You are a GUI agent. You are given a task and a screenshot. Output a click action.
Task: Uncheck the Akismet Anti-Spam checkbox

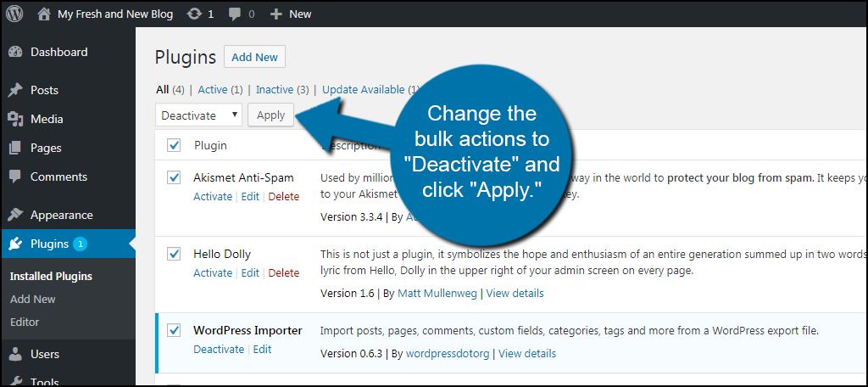(x=174, y=177)
